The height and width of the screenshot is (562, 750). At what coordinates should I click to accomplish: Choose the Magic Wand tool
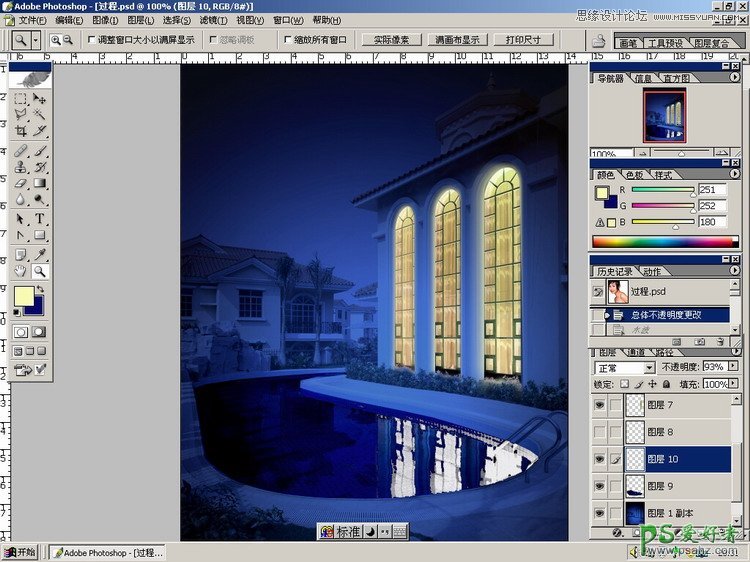click(x=40, y=115)
